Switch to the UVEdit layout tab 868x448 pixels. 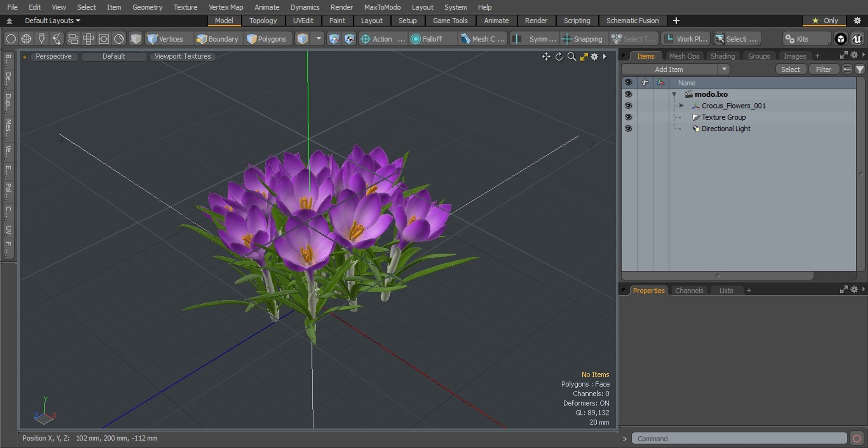pyautogui.click(x=303, y=21)
